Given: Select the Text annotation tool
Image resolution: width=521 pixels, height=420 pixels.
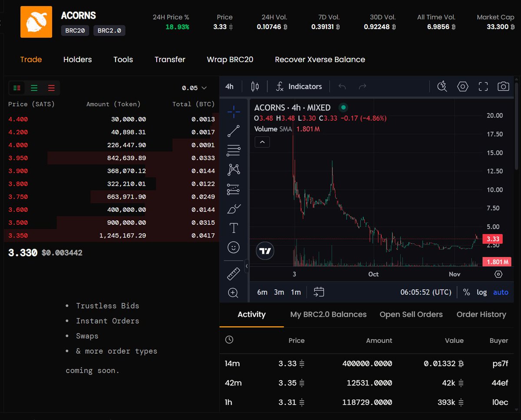Looking at the screenshot, I should [234, 228].
